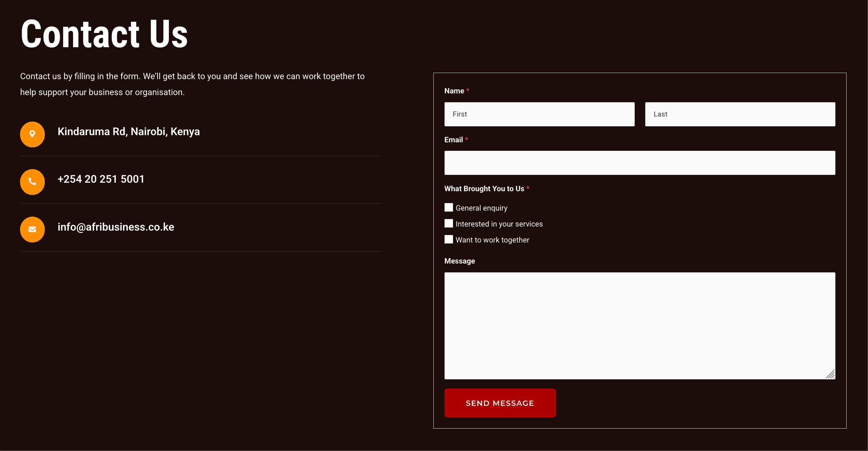The width and height of the screenshot is (868, 451).
Task: Focus the Last name input field
Action: (740, 114)
